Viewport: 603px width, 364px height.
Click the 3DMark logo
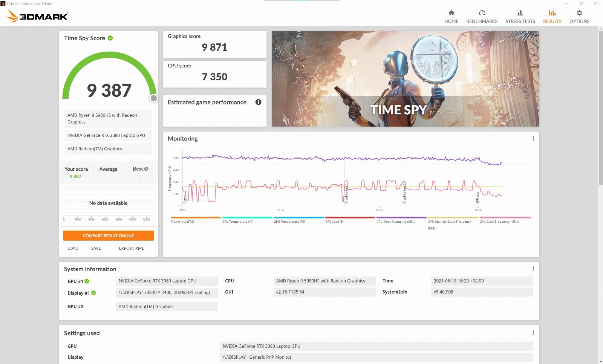pos(37,16)
